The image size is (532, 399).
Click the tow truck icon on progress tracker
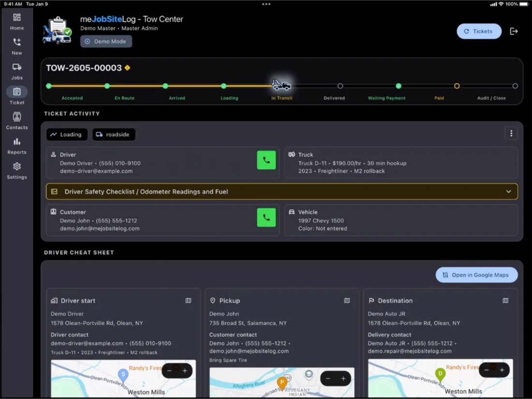click(281, 85)
